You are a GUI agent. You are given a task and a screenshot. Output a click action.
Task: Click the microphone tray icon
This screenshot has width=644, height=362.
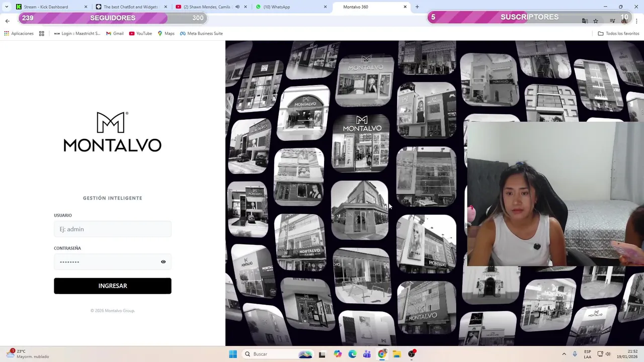pyautogui.click(x=575, y=354)
